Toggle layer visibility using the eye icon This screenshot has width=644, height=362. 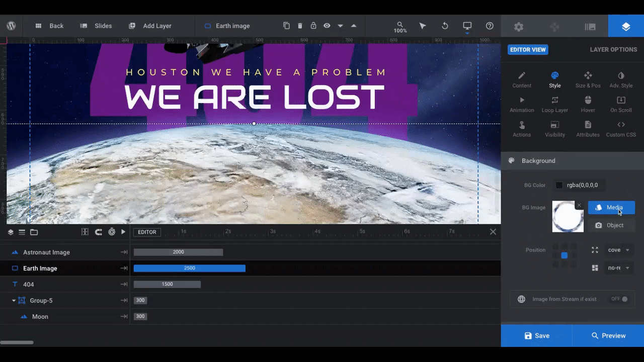327,26
